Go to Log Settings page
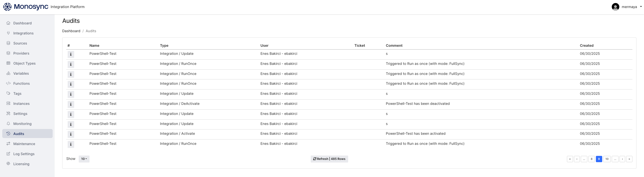The width and height of the screenshot is (644, 177). pos(24,154)
